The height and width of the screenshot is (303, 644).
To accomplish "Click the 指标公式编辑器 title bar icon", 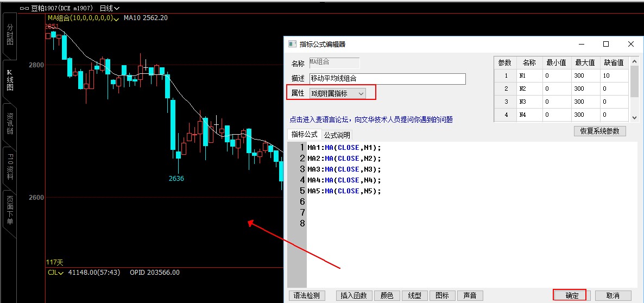I will click(292, 45).
